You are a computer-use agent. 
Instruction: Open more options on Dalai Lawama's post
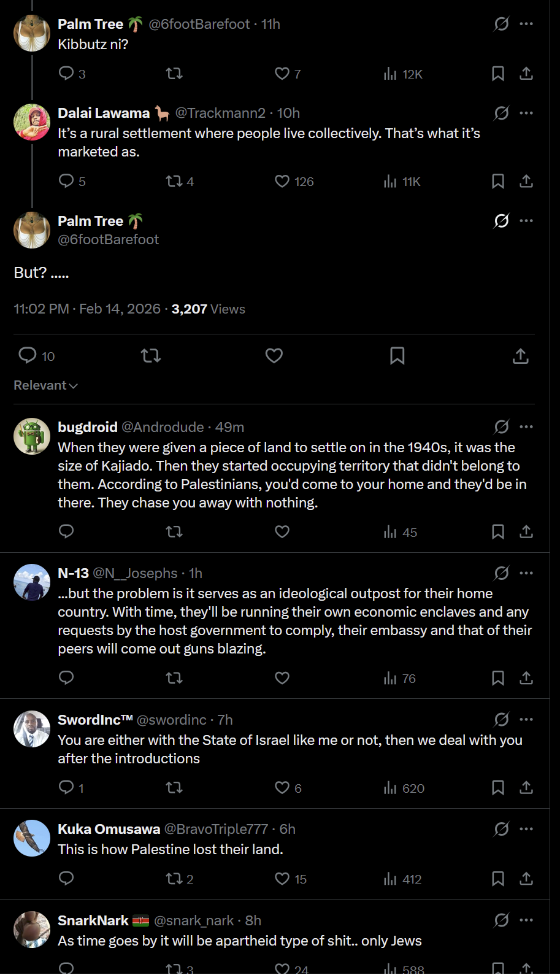(526, 113)
